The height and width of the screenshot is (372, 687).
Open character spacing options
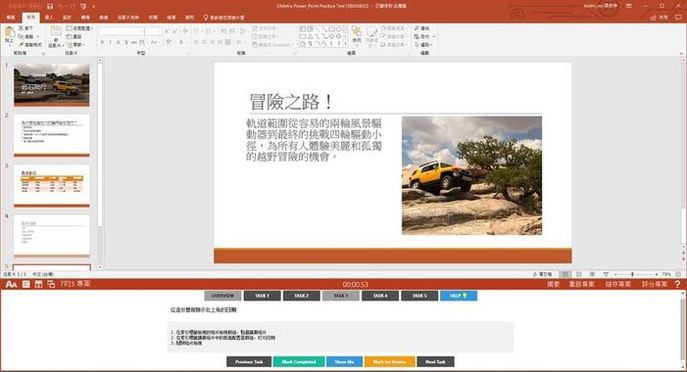(143, 43)
